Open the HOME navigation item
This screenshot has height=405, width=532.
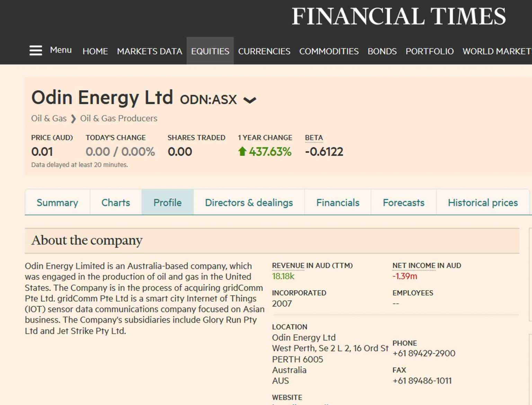point(95,51)
